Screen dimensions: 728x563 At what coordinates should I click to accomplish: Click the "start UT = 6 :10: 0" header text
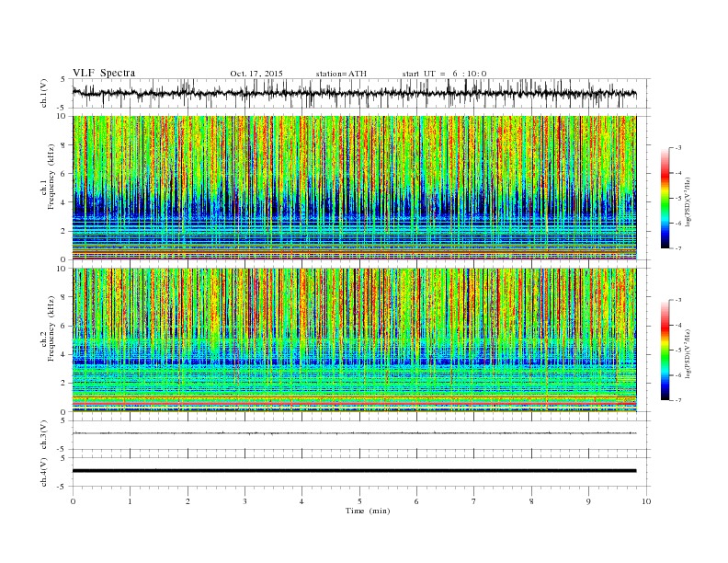pos(444,74)
